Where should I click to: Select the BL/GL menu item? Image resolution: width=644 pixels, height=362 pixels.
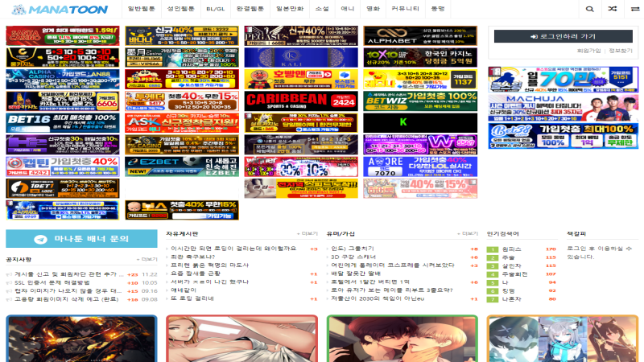[x=216, y=9]
